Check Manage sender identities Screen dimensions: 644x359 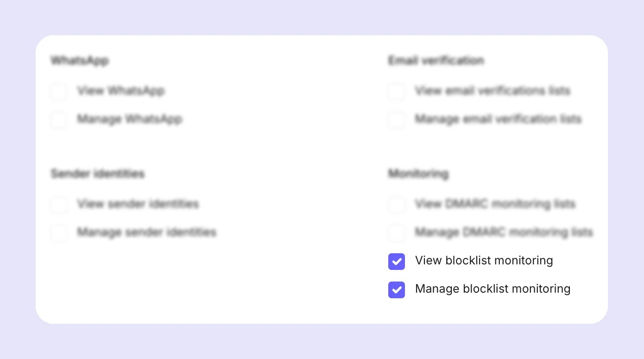[x=58, y=233]
